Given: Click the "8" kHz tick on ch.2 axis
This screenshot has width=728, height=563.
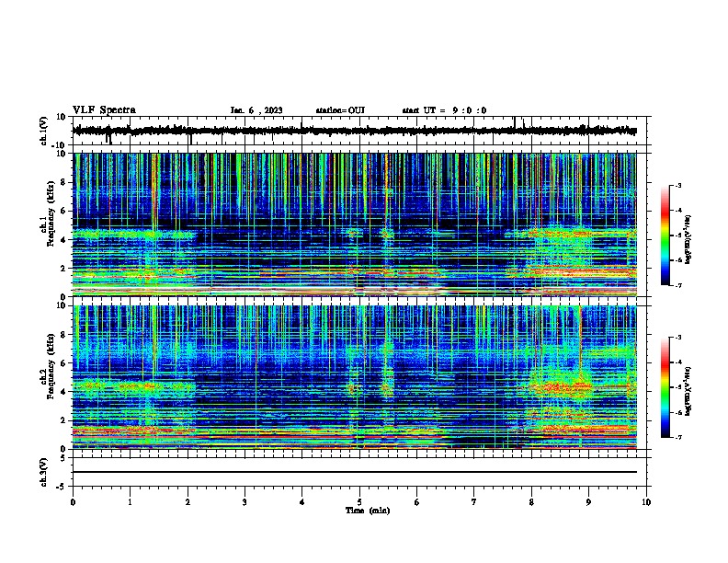Looking at the screenshot, I should 63,335.
